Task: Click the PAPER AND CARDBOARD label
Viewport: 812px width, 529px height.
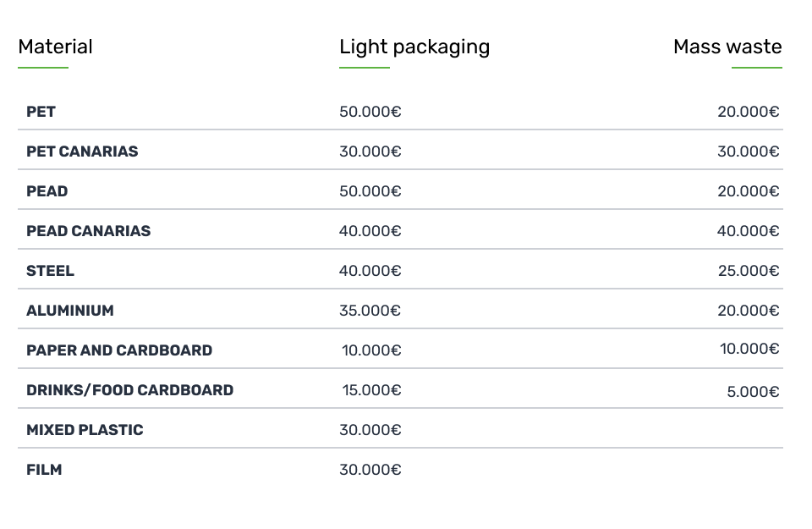Action: pyautogui.click(x=119, y=350)
